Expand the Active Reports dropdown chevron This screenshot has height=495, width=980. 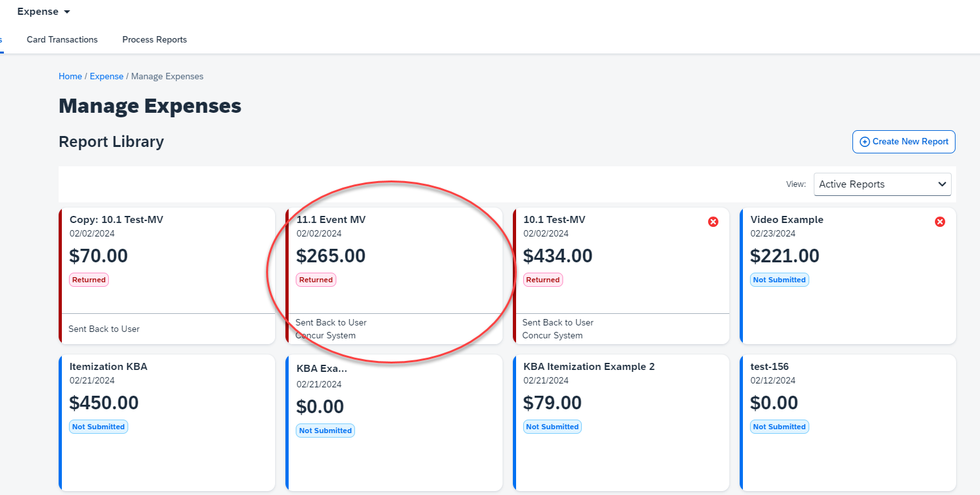941,184
